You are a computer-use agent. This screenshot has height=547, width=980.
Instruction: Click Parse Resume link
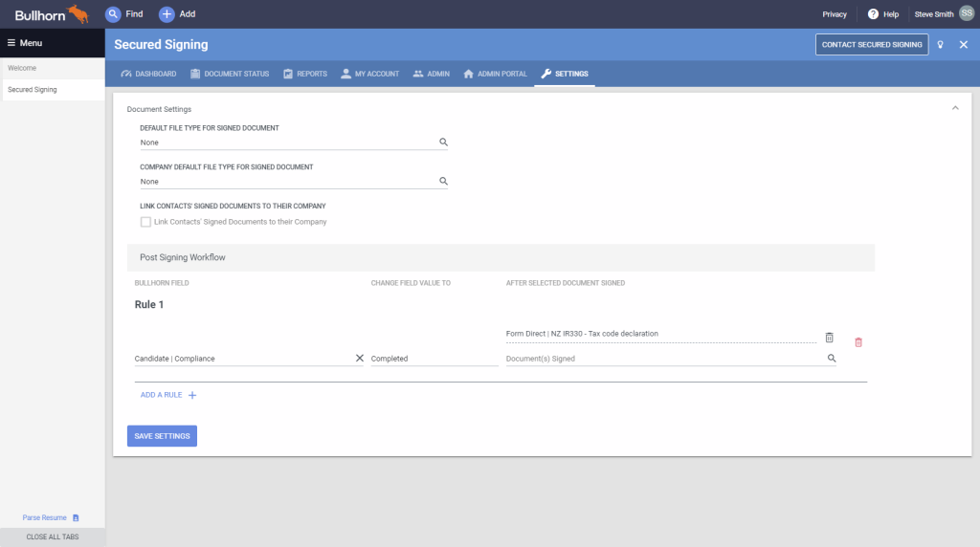[44, 517]
